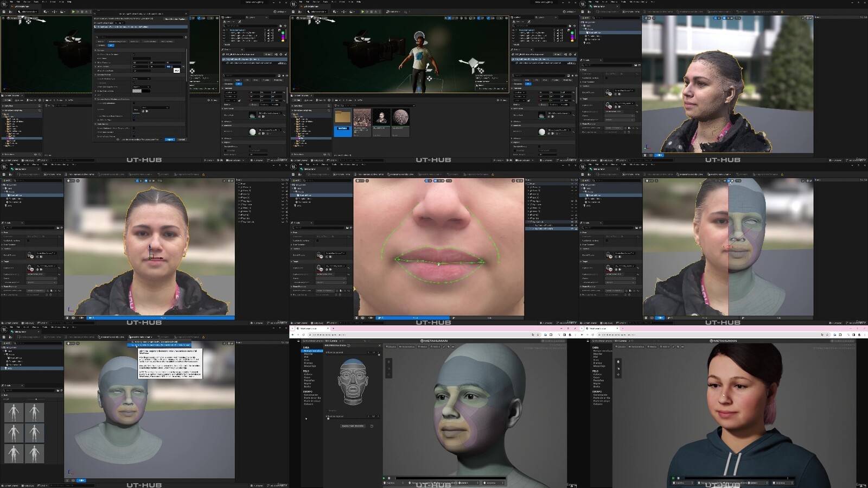The height and width of the screenshot is (488, 868).
Task: Open the MetaHuman hamburger menu beside the wireframe head panel
Action: click(x=298, y=341)
